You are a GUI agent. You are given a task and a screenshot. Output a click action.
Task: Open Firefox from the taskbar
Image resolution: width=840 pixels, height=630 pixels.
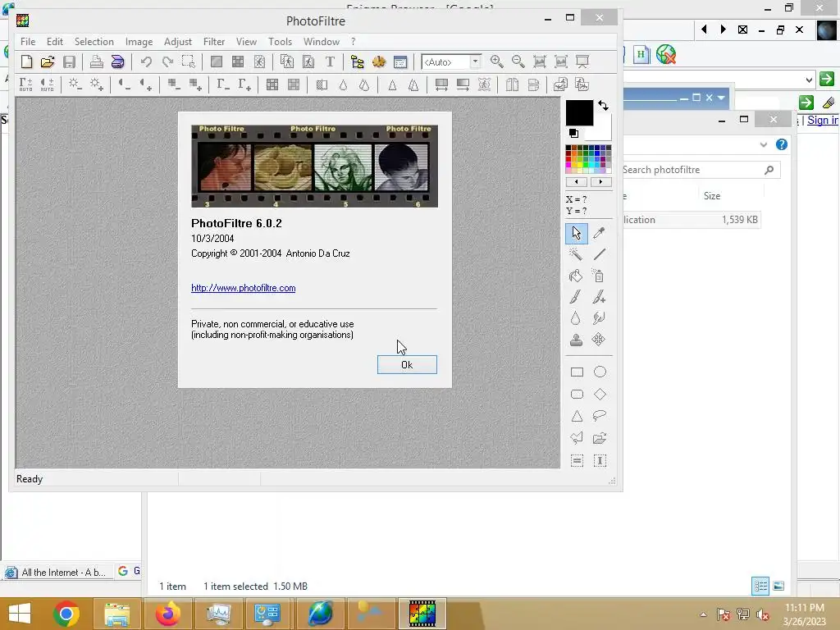click(167, 614)
